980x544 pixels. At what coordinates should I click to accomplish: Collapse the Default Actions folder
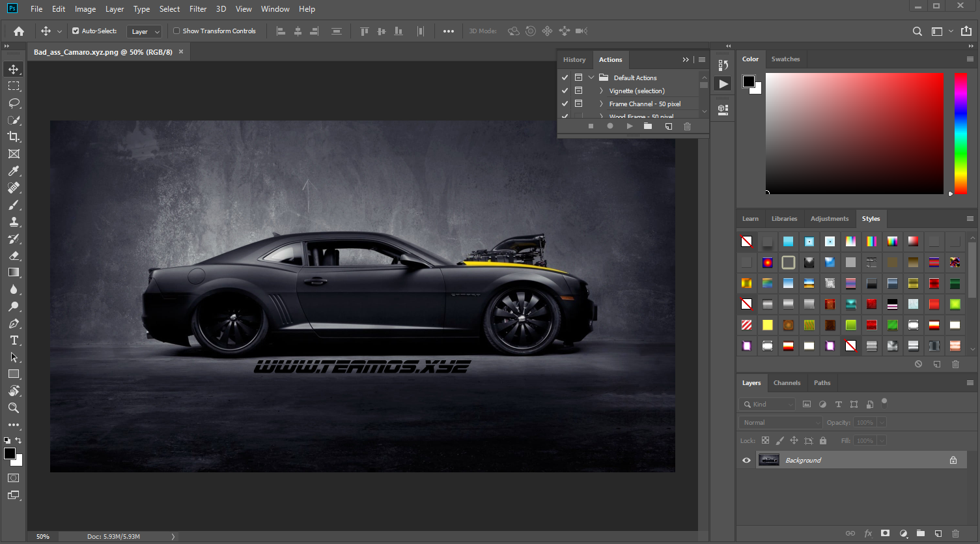[591, 78]
